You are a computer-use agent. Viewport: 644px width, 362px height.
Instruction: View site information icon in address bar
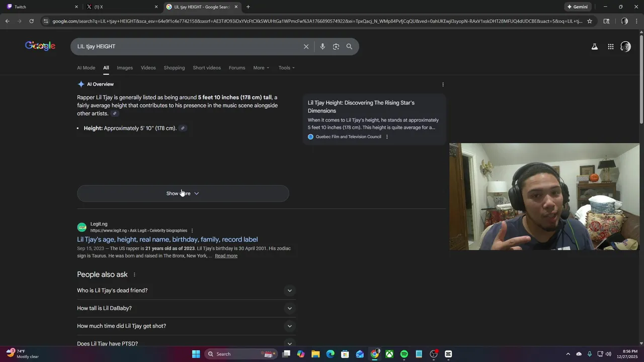46,21
